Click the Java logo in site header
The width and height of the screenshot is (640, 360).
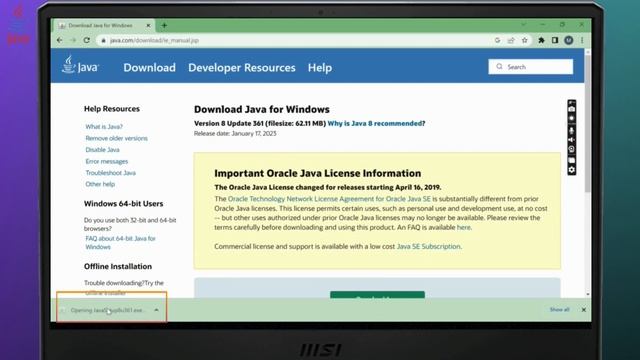tap(80, 66)
